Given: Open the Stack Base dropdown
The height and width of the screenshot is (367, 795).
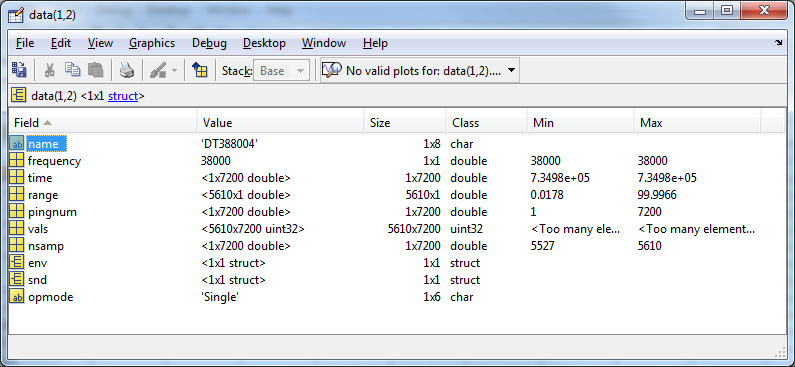Looking at the screenshot, I should pos(281,70).
